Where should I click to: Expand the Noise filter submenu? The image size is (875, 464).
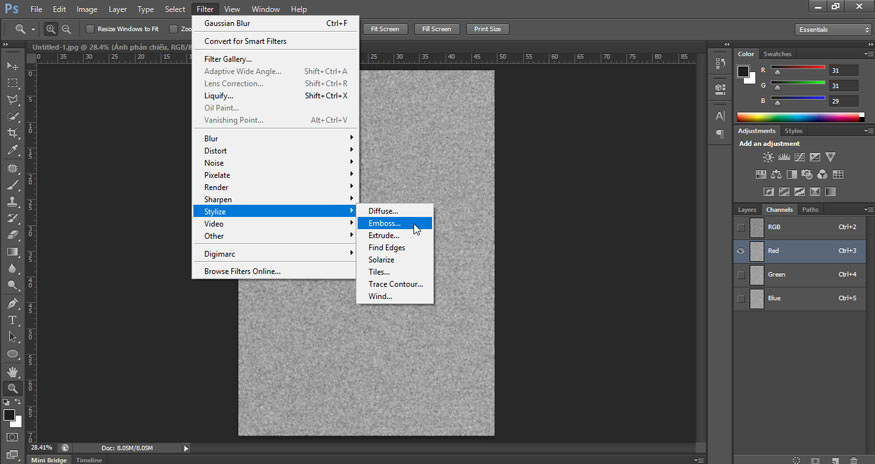pyautogui.click(x=275, y=163)
